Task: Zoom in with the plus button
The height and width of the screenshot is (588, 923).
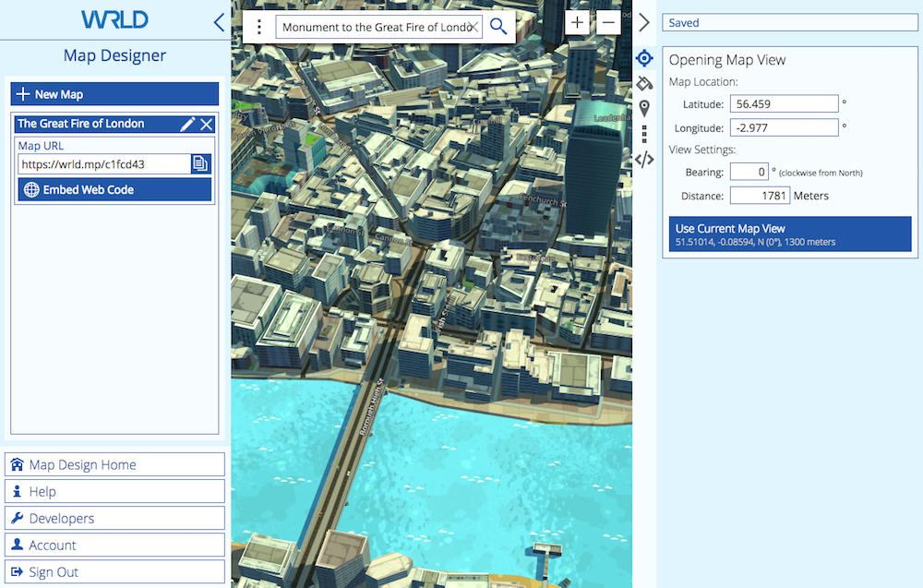Action: (x=578, y=23)
